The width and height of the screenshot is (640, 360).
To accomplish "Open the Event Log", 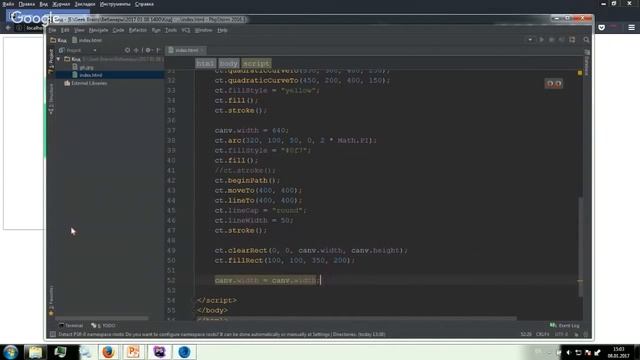I will tap(565, 325).
